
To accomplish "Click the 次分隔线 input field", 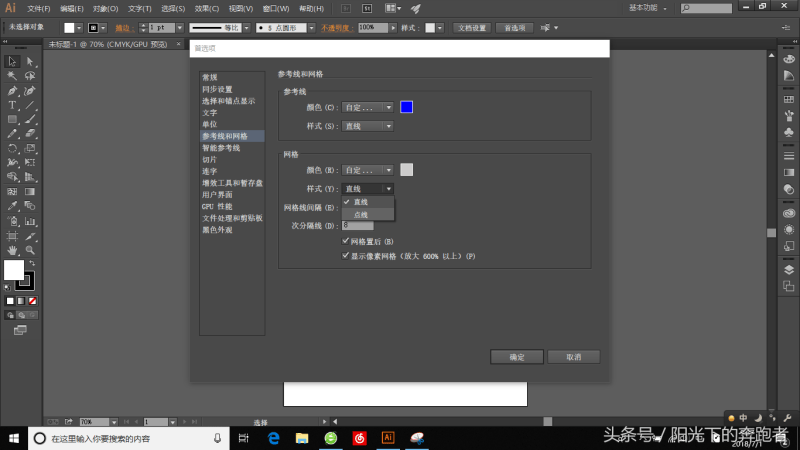I will click(x=358, y=226).
